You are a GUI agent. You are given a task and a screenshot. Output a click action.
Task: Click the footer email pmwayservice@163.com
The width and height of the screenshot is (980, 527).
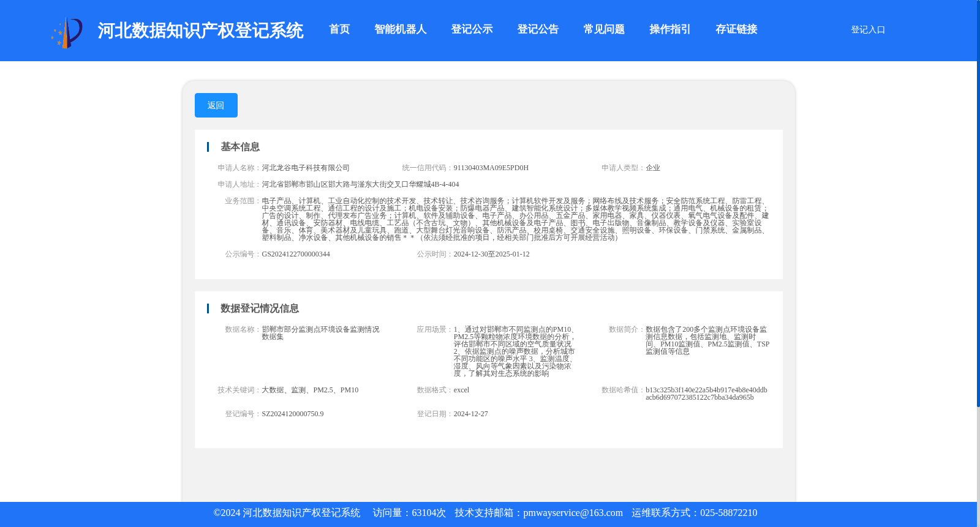click(573, 513)
